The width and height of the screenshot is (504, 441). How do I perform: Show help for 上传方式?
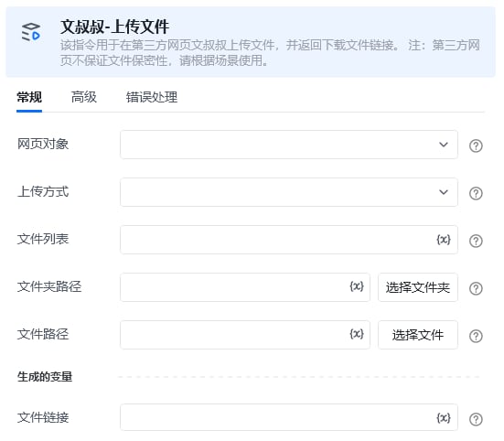tap(476, 193)
